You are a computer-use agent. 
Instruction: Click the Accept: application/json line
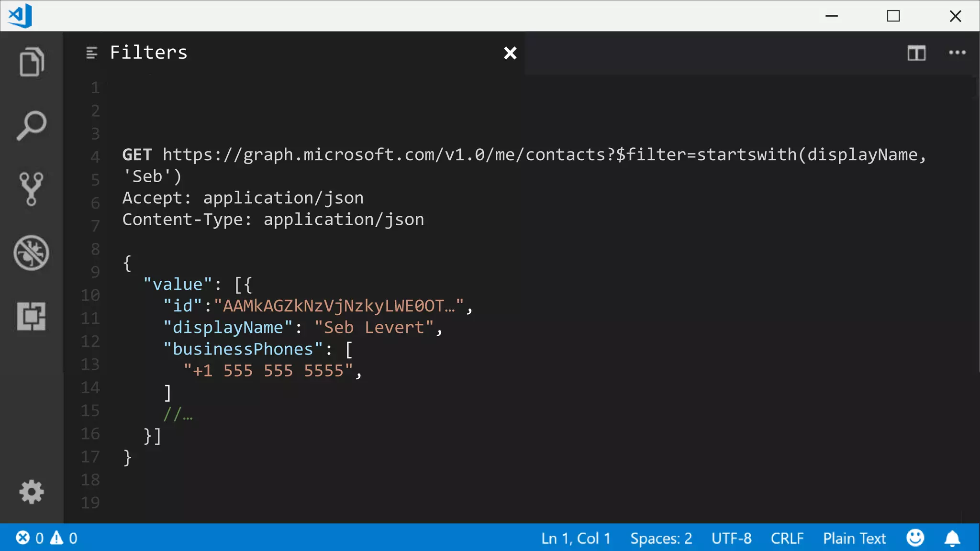243,198
